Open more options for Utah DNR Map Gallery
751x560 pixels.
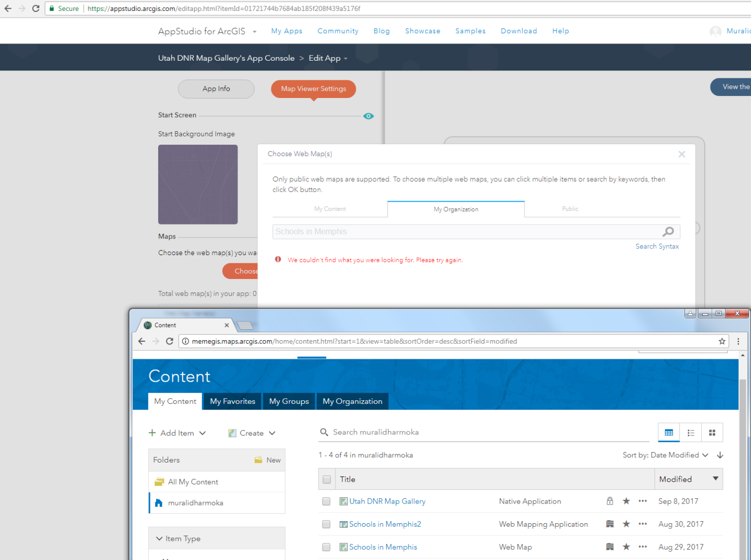pos(643,501)
